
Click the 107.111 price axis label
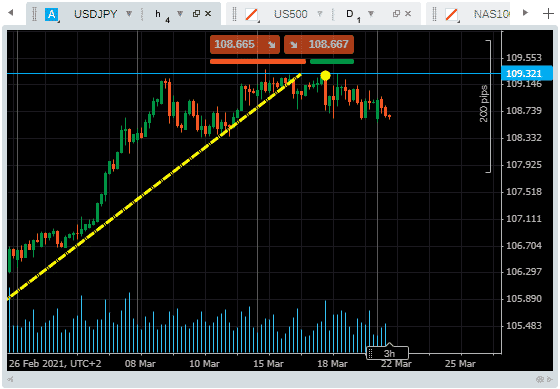[524, 218]
